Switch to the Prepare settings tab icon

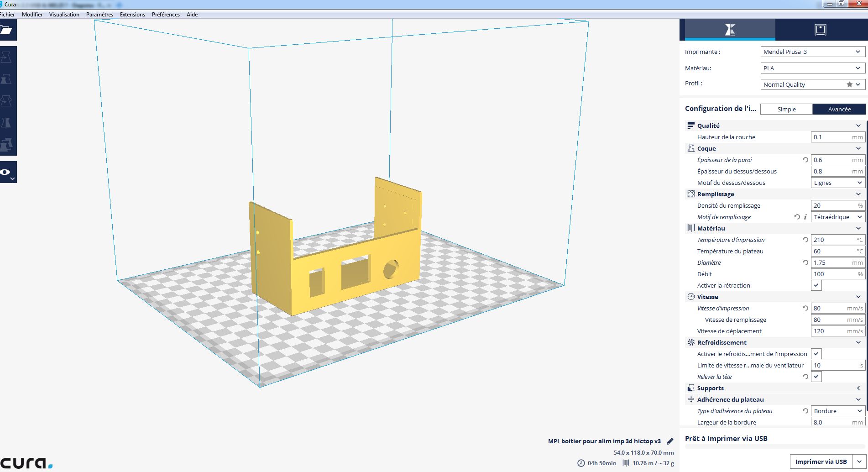coord(730,30)
